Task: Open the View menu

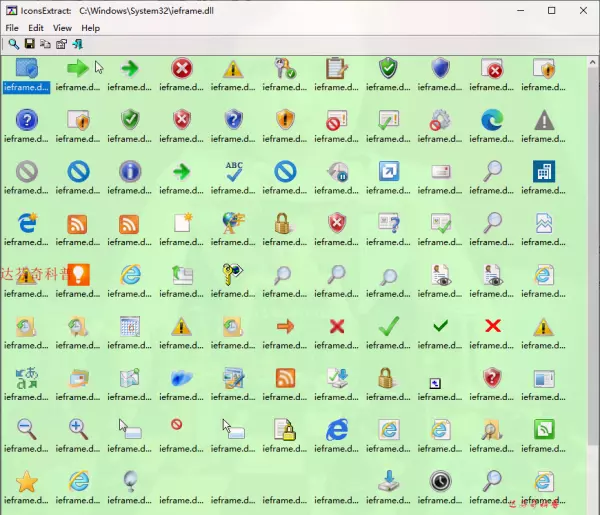Action: click(x=62, y=28)
